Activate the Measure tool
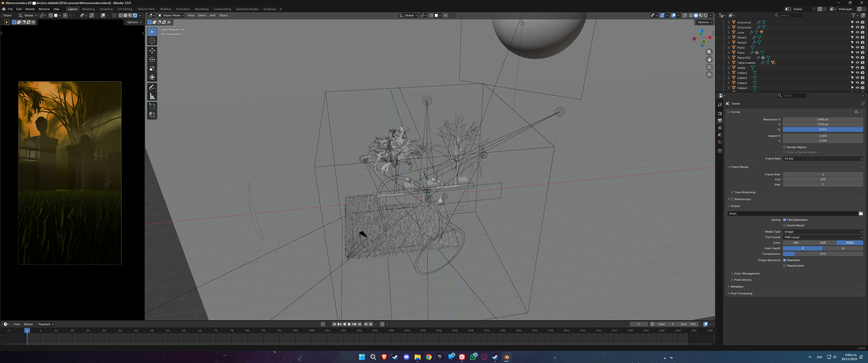868x363 pixels. [x=152, y=97]
